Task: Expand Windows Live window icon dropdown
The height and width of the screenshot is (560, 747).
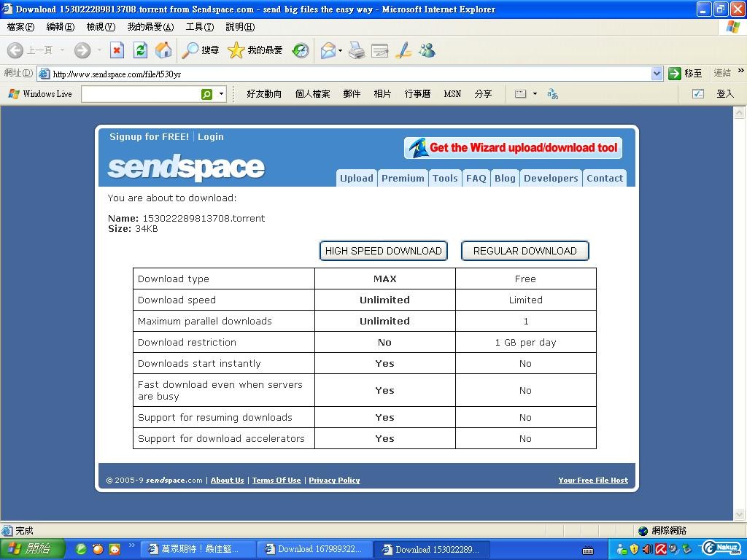Action: [x=535, y=94]
